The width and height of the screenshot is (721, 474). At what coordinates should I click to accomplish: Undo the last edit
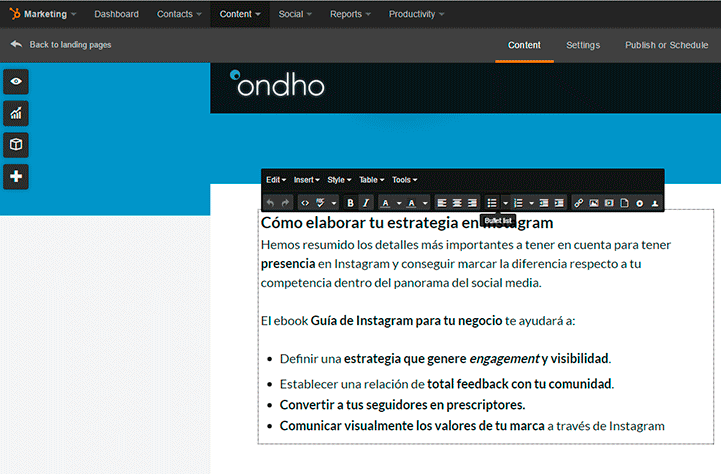[270, 203]
